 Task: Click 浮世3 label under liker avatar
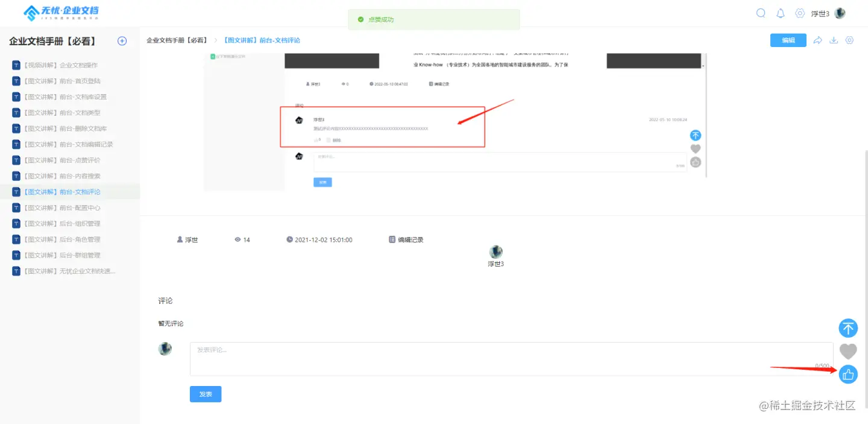(496, 264)
